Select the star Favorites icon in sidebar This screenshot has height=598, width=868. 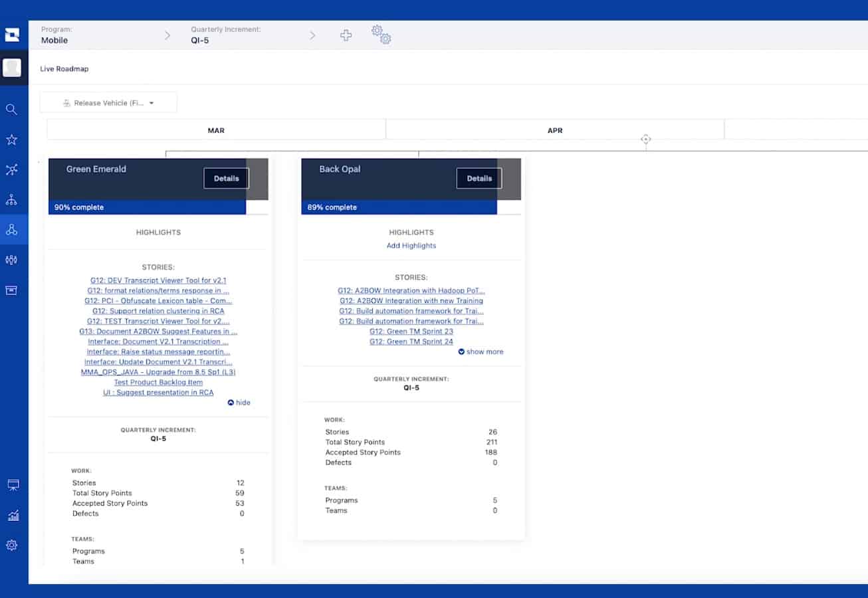coord(12,140)
